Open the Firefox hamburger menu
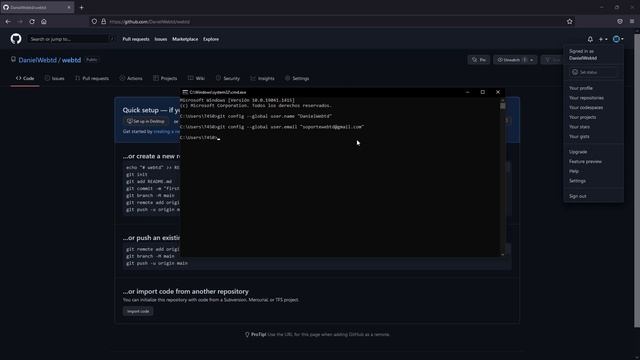Viewport: 640px width, 360px height. coord(632,21)
